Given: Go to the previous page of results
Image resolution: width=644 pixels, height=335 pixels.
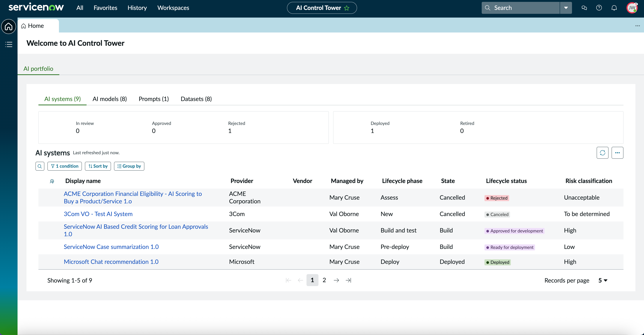Looking at the screenshot, I should pyautogui.click(x=301, y=280).
